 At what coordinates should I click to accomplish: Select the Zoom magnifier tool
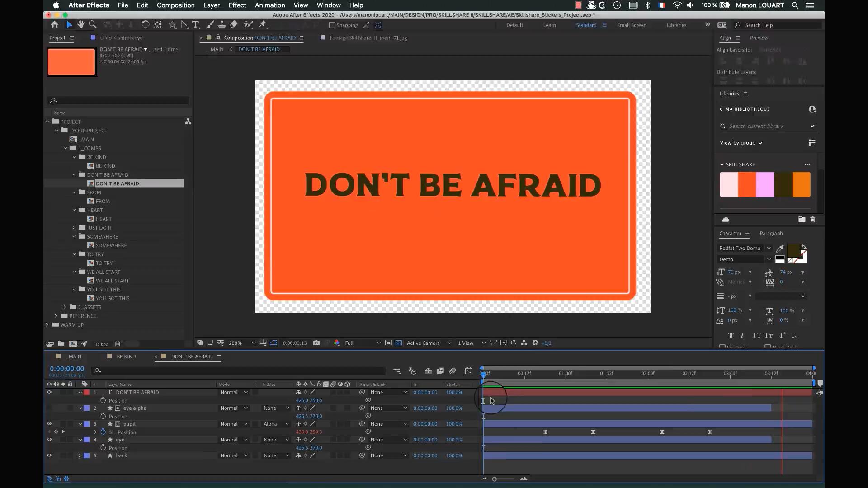click(x=93, y=25)
